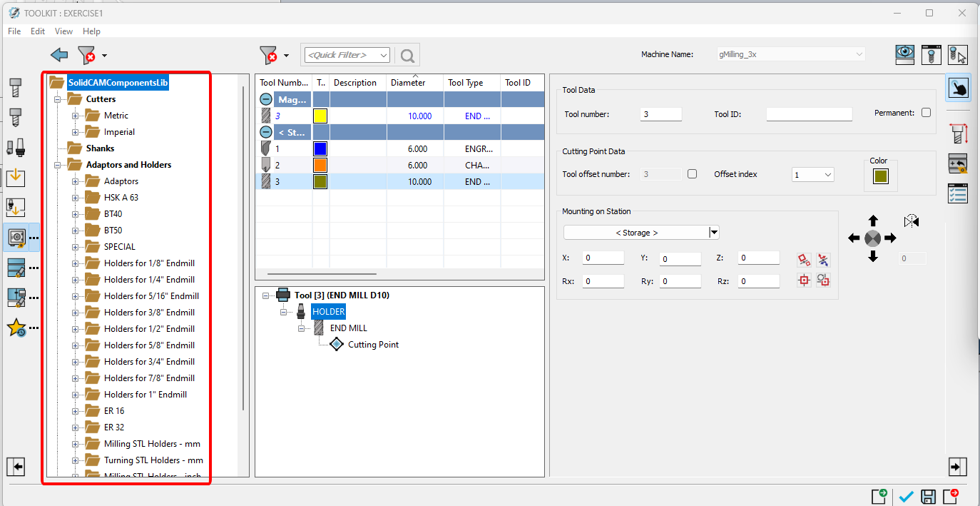The width and height of the screenshot is (980, 506).
Task: Expand the Metric folder in the tree
Action: [x=75, y=116]
